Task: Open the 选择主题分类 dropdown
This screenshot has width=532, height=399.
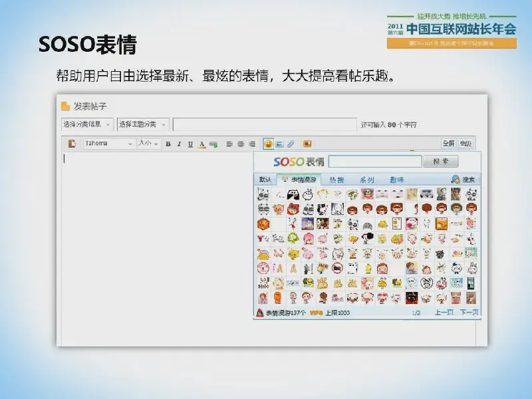Action: pos(143,124)
